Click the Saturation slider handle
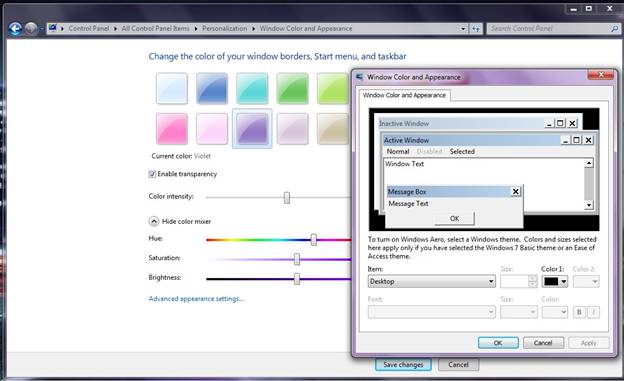Image resolution: width=624 pixels, height=381 pixels. coord(297,259)
